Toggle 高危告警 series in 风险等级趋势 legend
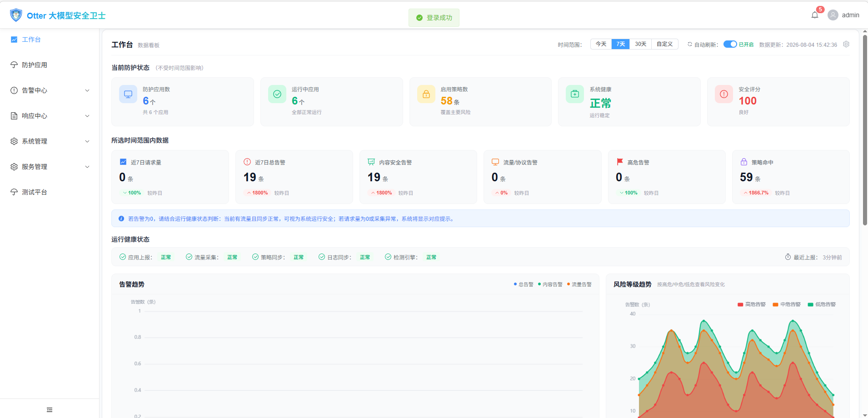The height and width of the screenshot is (418, 868). click(752, 304)
